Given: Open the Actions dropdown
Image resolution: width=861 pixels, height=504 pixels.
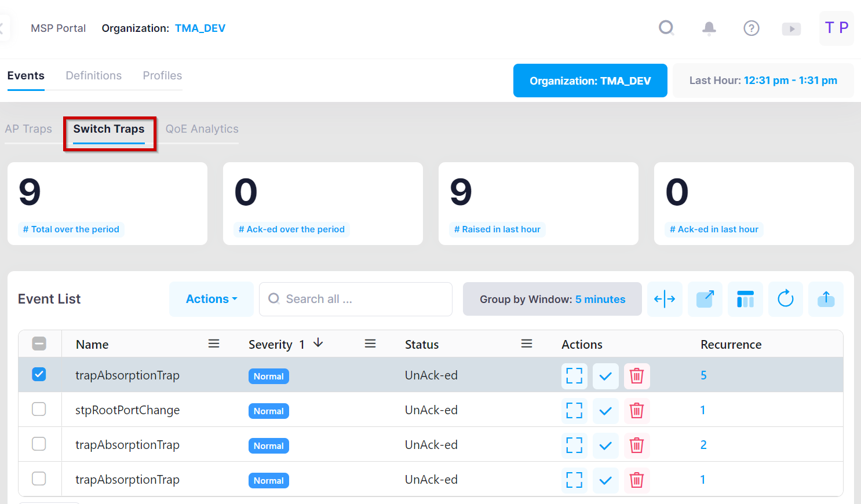Looking at the screenshot, I should pyautogui.click(x=211, y=299).
